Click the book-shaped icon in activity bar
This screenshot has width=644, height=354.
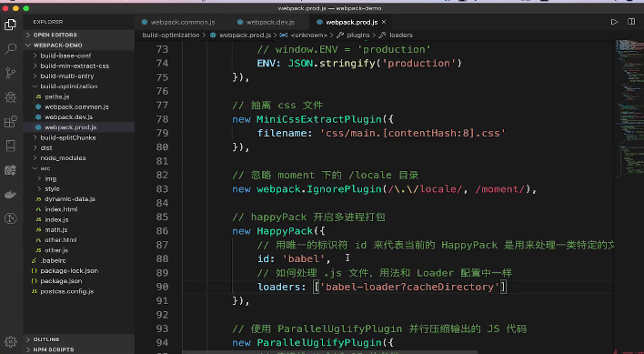pyautogui.click(x=10, y=146)
